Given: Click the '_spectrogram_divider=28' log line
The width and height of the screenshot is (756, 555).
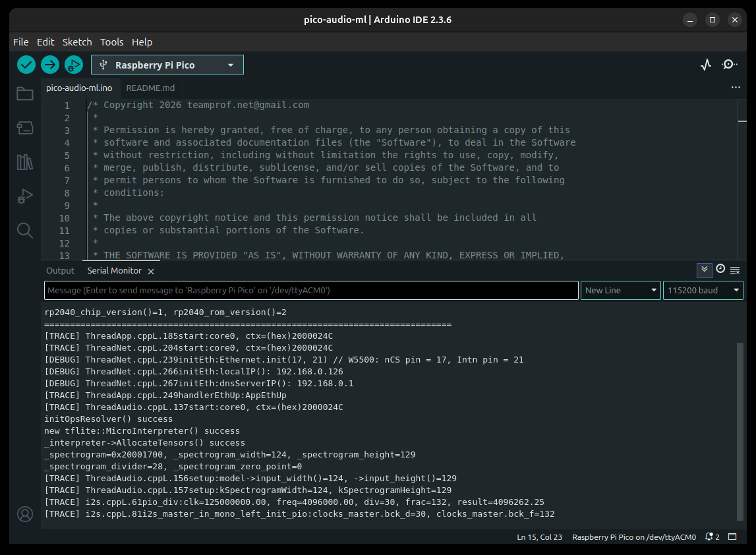Looking at the screenshot, I should (x=173, y=466).
